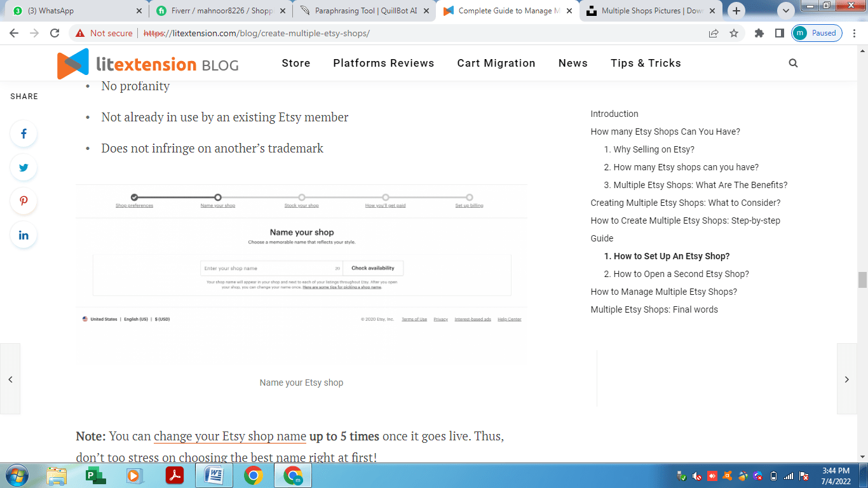Viewport: 868px width, 488px height.
Task: Switch to the Fiverr tab
Action: pyautogui.click(x=220, y=11)
